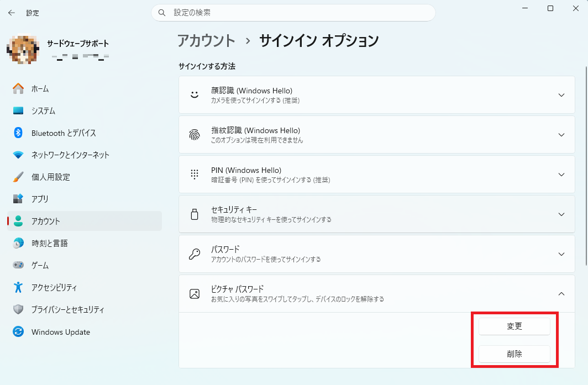The height and width of the screenshot is (385, 588).
Task: Focus the 設定の検索 search field
Action: [x=293, y=13]
